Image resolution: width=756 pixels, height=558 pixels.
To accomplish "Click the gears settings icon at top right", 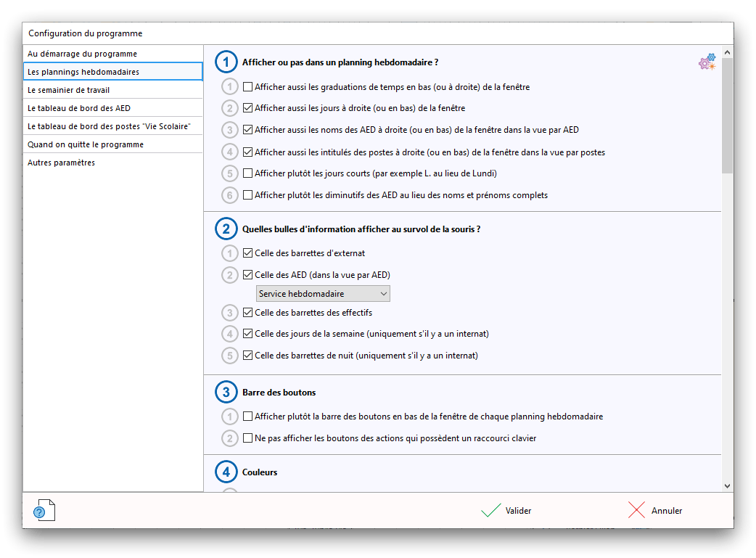I will coord(707,62).
